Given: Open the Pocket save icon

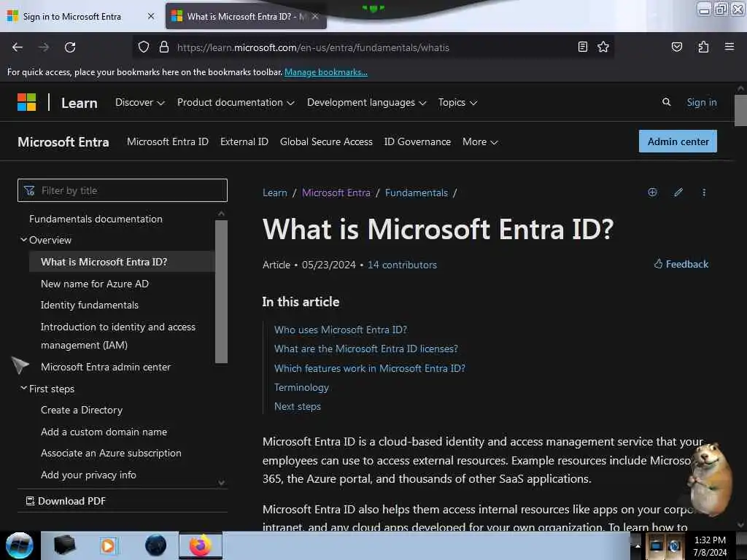Looking at the screenshot, I should click(676, 47).
